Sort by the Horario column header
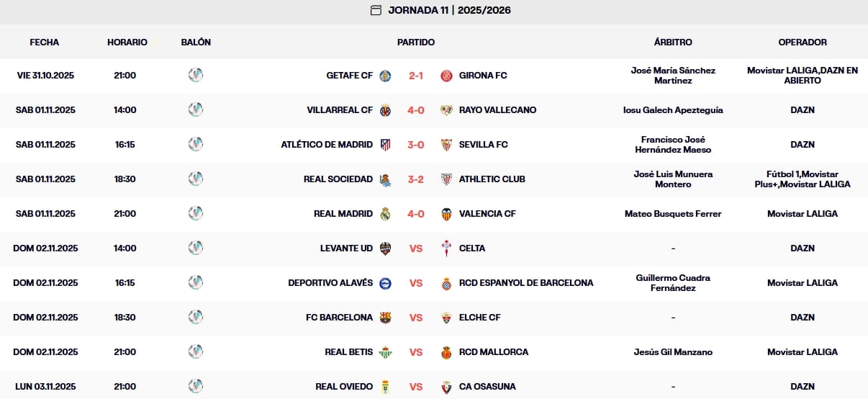Viewport: 868px width, 399px height. (x=127, y=42)
